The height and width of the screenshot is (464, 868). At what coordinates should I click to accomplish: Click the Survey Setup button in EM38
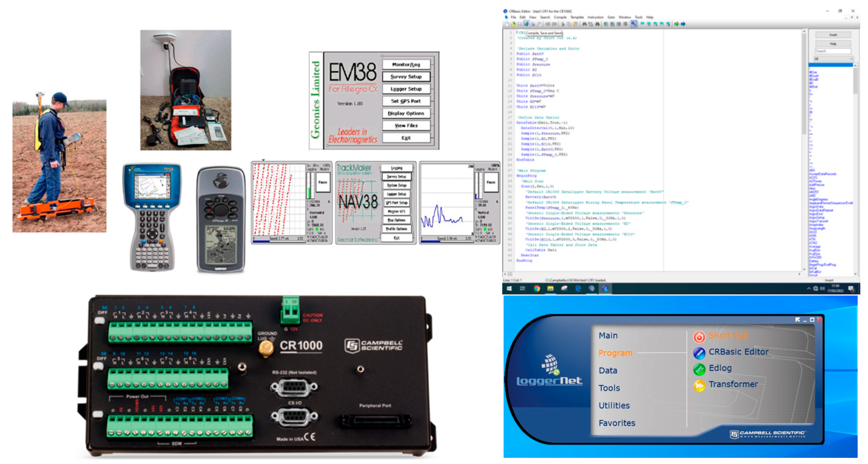pyautogui.click(x=406, y=77)
